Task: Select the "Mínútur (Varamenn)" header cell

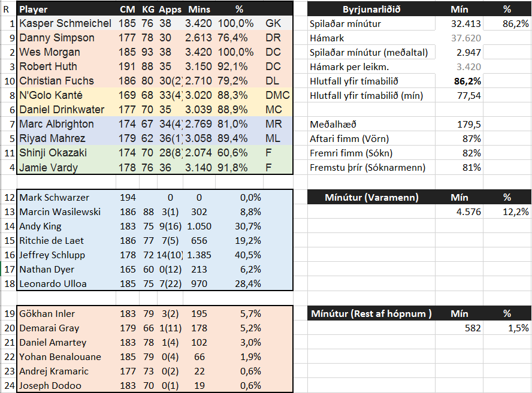Action: click(x=371, y=197)
